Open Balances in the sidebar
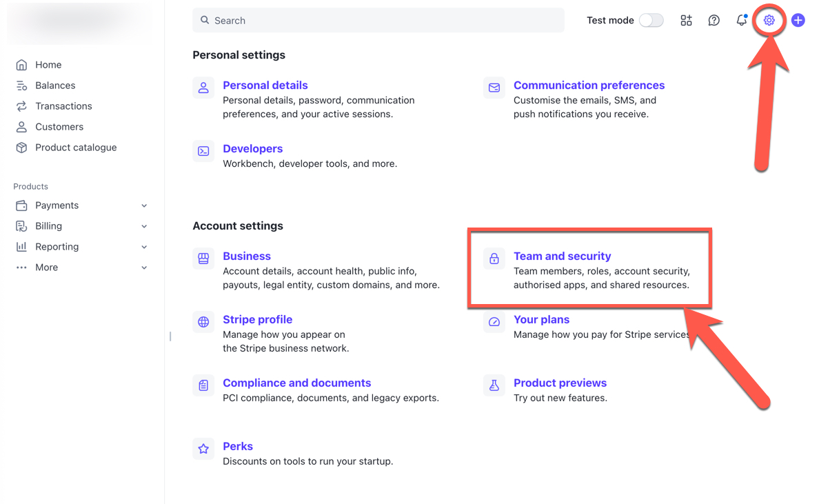The width and height of the screenshot is (819, 504). pyautogui.click(x=55, y=85)
